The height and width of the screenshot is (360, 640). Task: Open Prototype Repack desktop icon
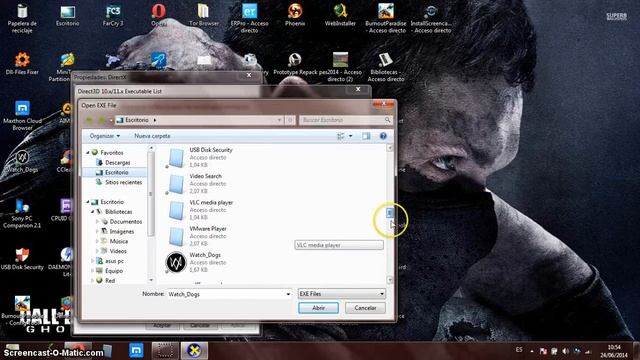[x=295, y=64]
